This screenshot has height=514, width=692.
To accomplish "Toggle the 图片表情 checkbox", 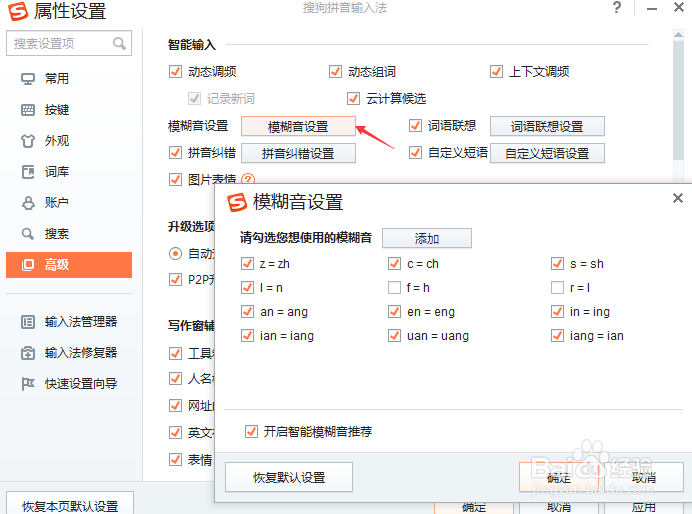I will point(175,180).
